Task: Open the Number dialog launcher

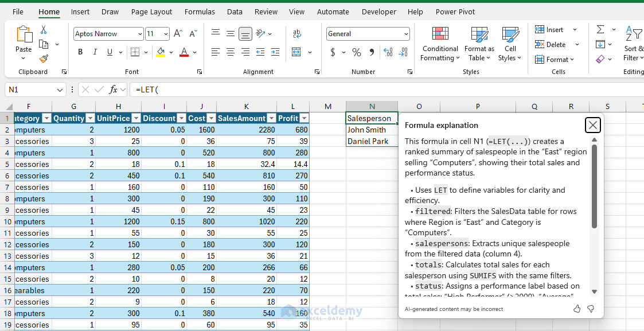Action: [x=410, y=72]
